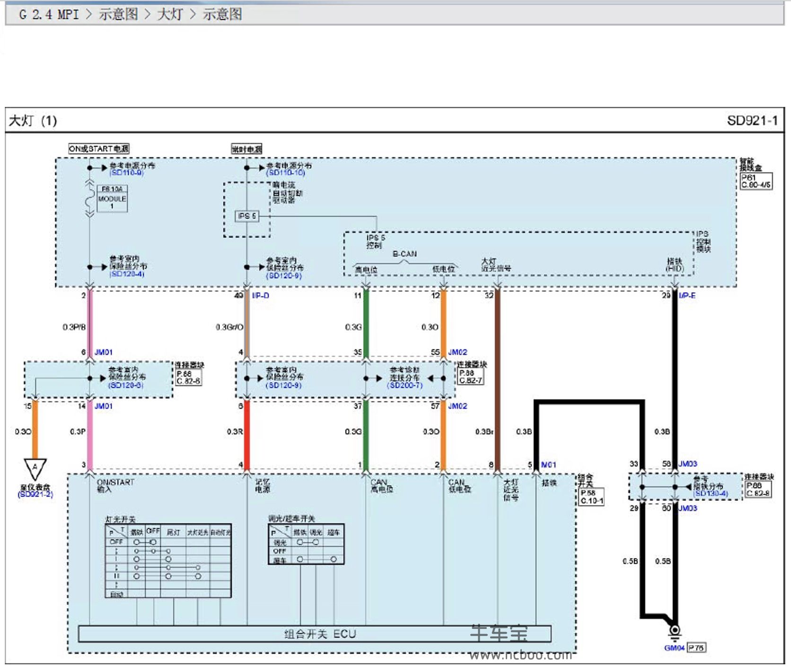
Task: Click the 灯光开关 table heading
Action: pyautogui.click(x=120, y=519)
